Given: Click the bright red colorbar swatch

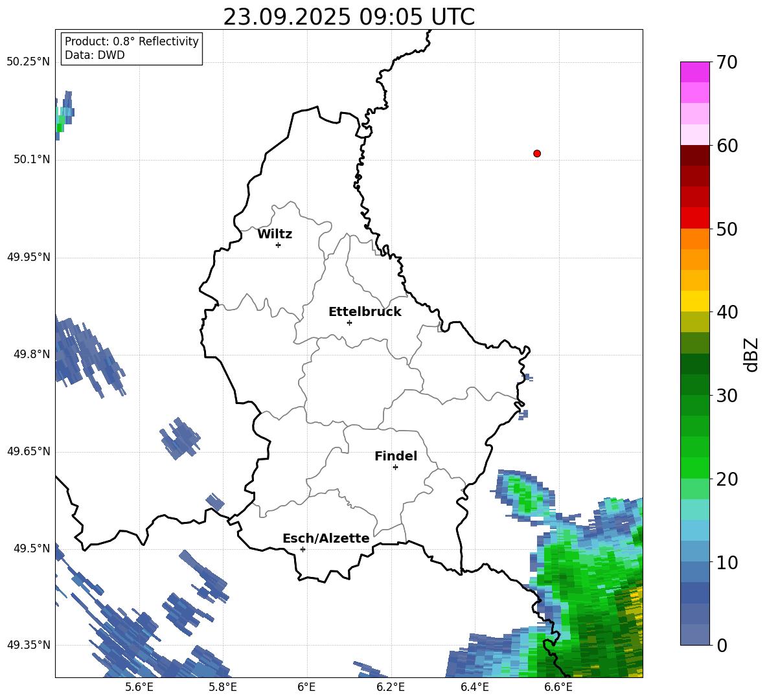Looking at the screenshot, I should [x=694, y=218].
